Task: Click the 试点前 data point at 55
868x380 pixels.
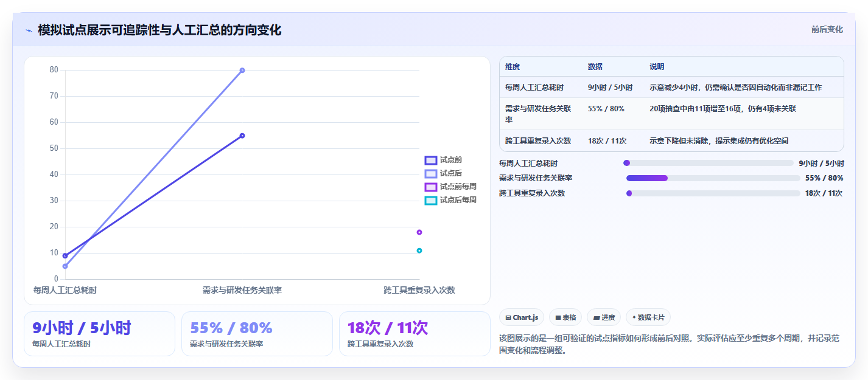Action: coord(242,136)
